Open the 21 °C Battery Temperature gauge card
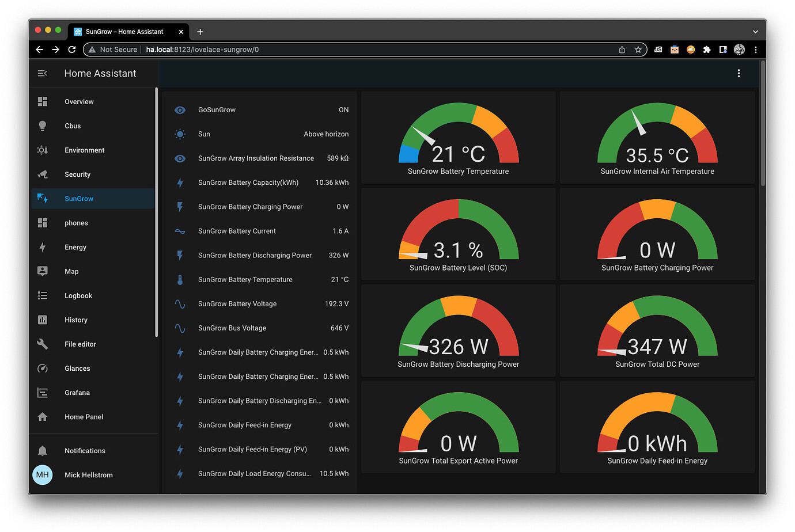The width and height of the screenshot is (795, 532). click(459, 138)
